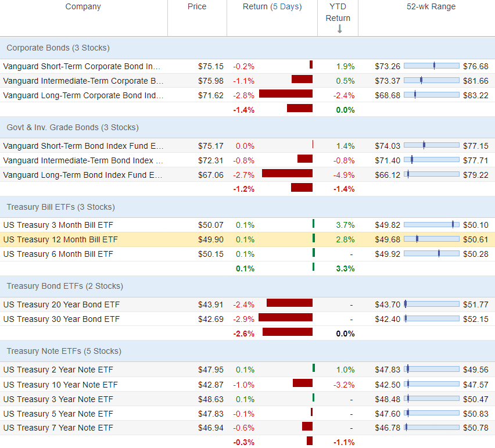This screenshot has height=448, width=495.
Task: Click the -2.8% red return bar
Action: click(x=286, y=94)
